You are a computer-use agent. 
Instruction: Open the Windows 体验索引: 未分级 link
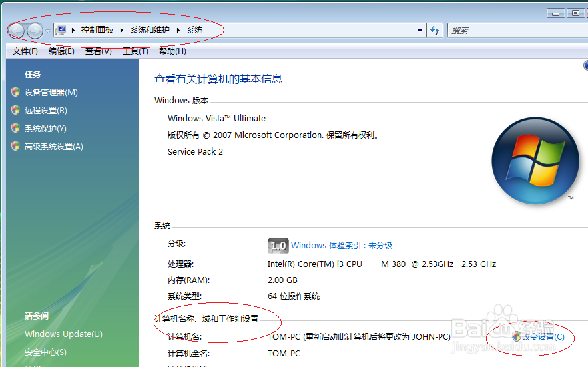(342, 245)
